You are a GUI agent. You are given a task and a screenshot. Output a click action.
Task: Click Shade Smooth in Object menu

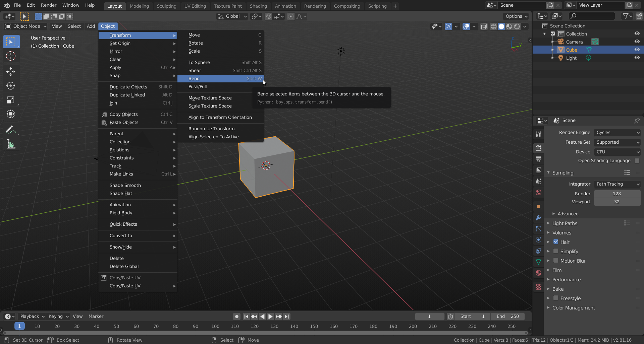[138, 185]
